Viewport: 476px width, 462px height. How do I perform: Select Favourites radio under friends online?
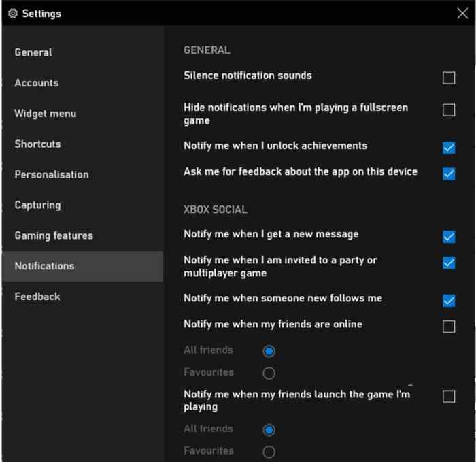(x=269, y=374)
